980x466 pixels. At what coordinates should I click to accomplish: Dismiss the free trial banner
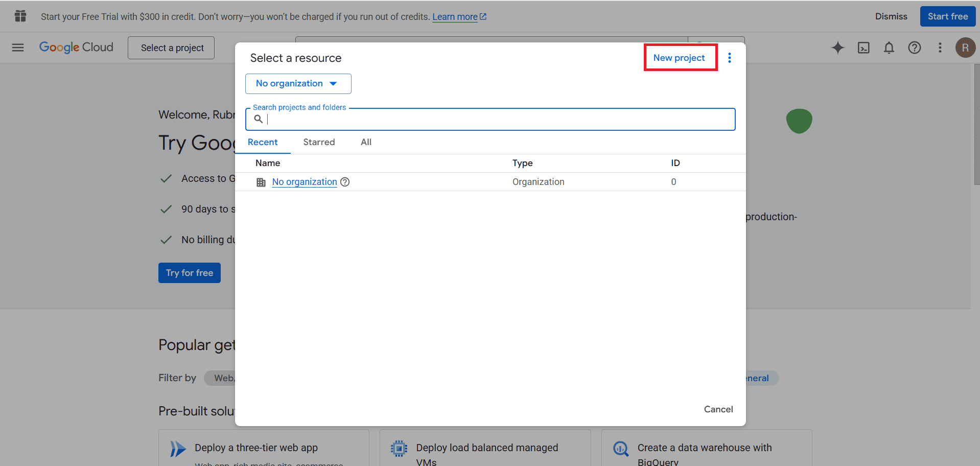891,16
